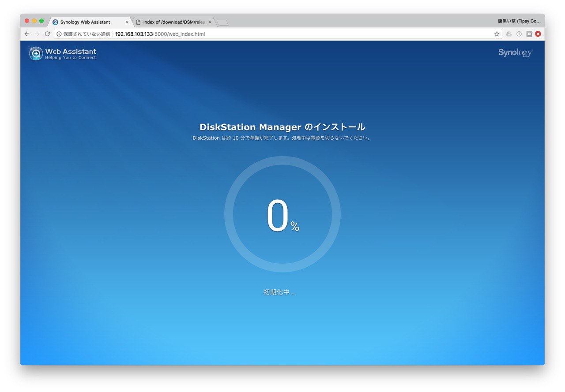Maximize the Chrome window with the green button
Screen dimensions: 565x392
click(x=41, y=21)
